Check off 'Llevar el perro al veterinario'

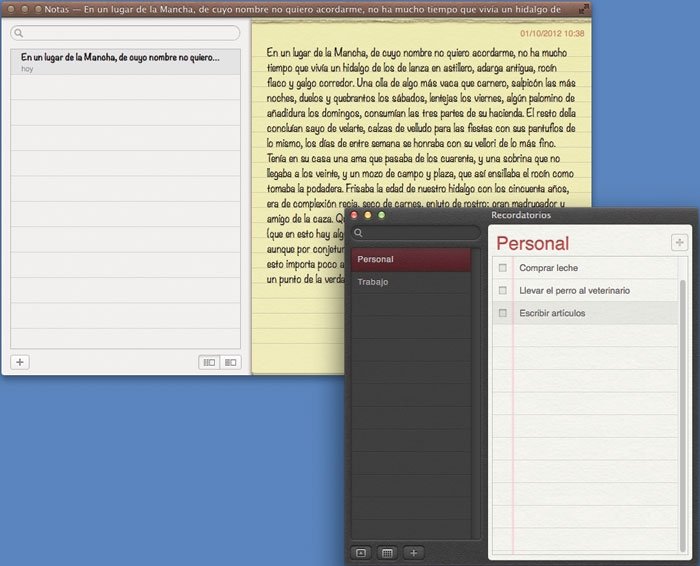pyautogui.click(x=503, y=291)
